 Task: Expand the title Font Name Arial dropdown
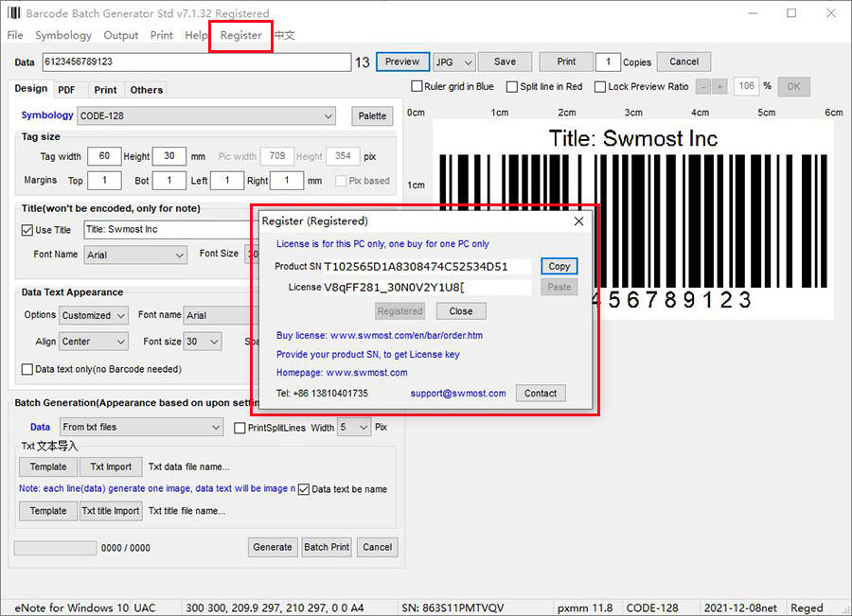(135, 255)
